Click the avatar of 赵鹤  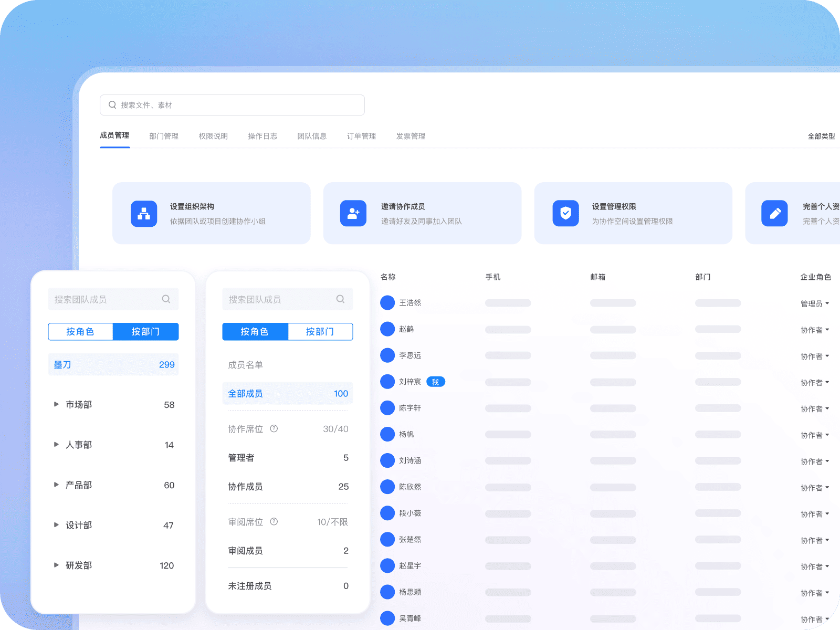[387, 329]
